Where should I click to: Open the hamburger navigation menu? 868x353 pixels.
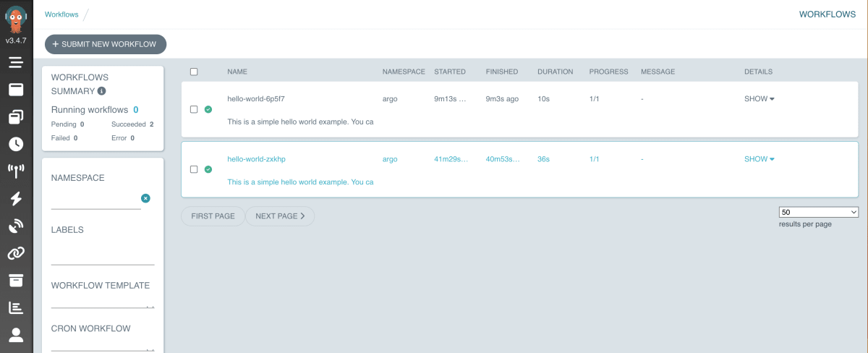[x=16, y=62]
